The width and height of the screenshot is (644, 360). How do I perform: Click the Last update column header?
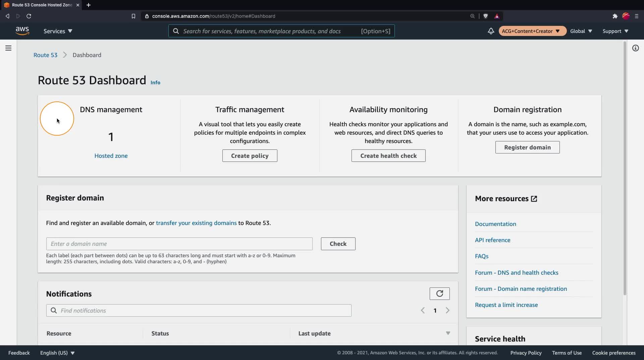tap(314, 333)
